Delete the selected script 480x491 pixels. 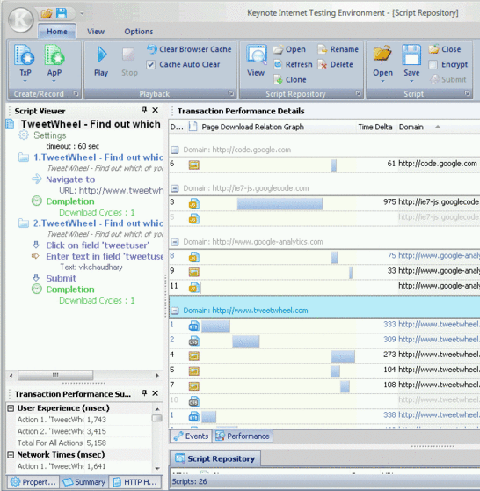point(335,65)
